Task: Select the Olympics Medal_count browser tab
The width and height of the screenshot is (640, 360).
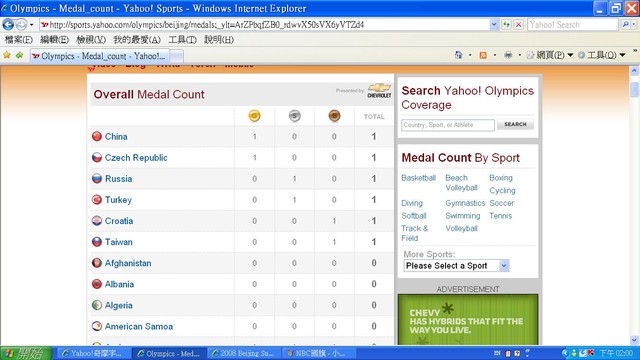Action: click(99, 56)
